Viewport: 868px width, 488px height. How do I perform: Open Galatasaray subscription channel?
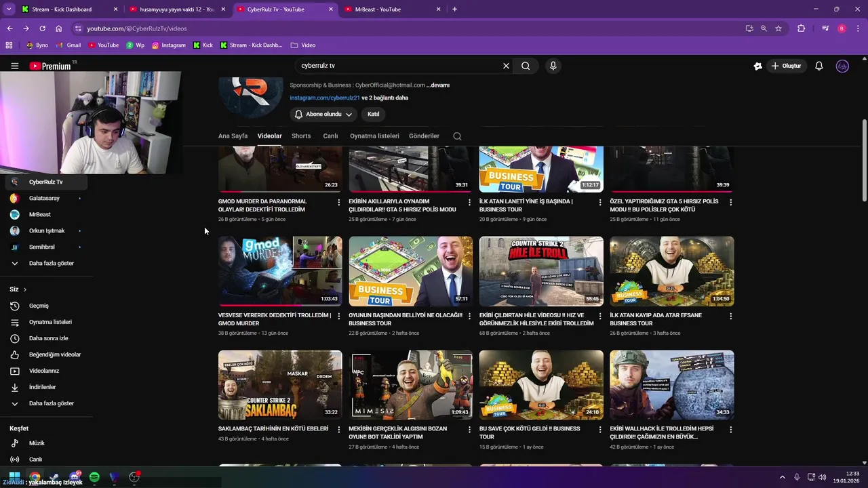click(47, 199)
